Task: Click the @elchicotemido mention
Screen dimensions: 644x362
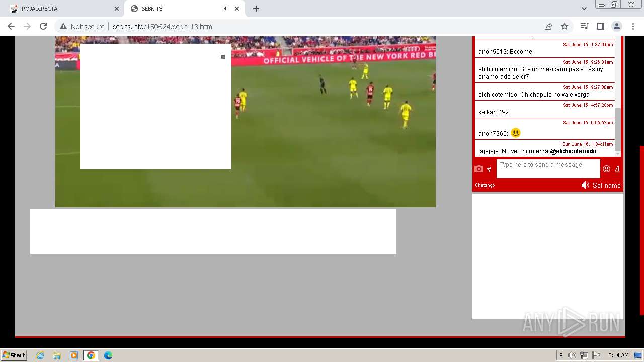Action: (x=573, y=151)
